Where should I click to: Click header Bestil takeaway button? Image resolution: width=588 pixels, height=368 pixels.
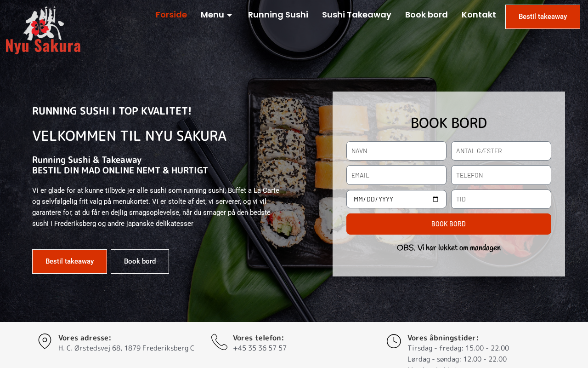click(543, 17)
